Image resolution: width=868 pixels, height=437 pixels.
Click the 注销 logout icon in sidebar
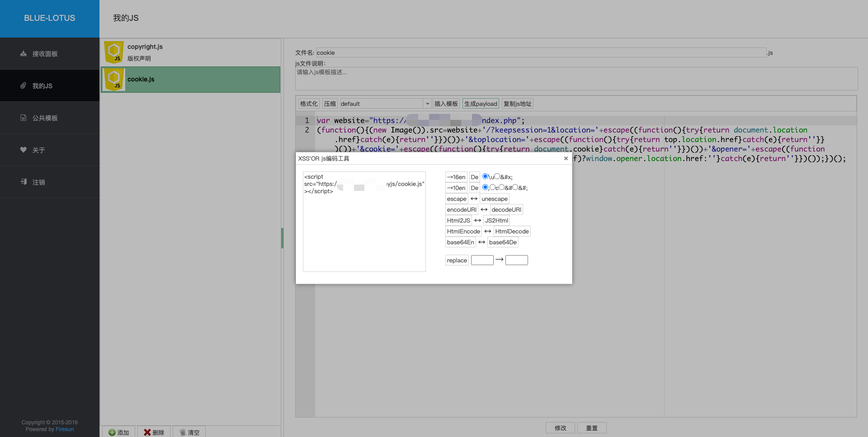24,182
